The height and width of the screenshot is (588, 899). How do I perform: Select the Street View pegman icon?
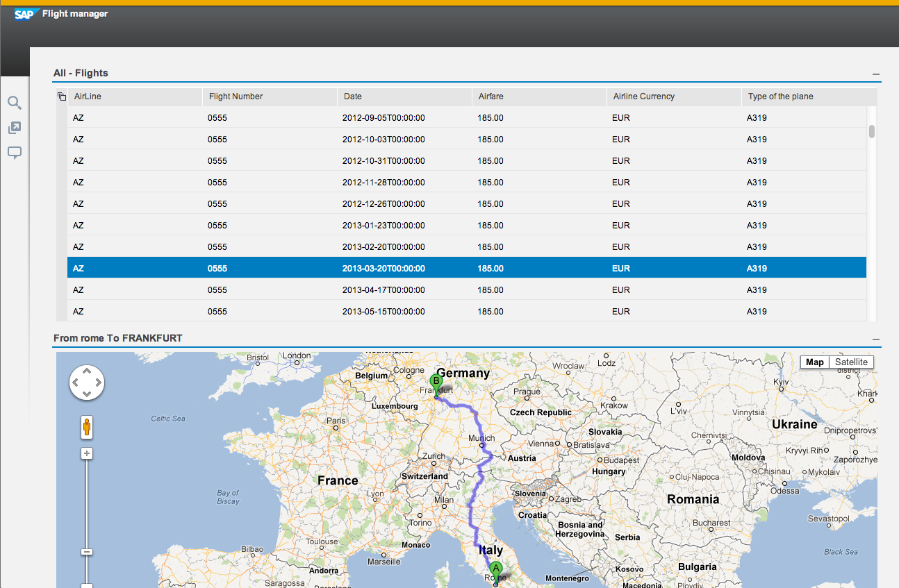tap(87, 426)
